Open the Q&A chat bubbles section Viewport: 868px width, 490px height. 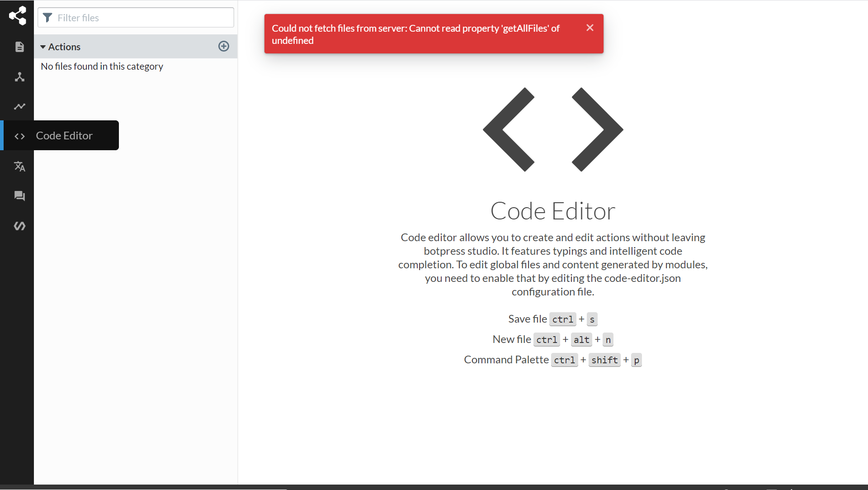(19, 196)
